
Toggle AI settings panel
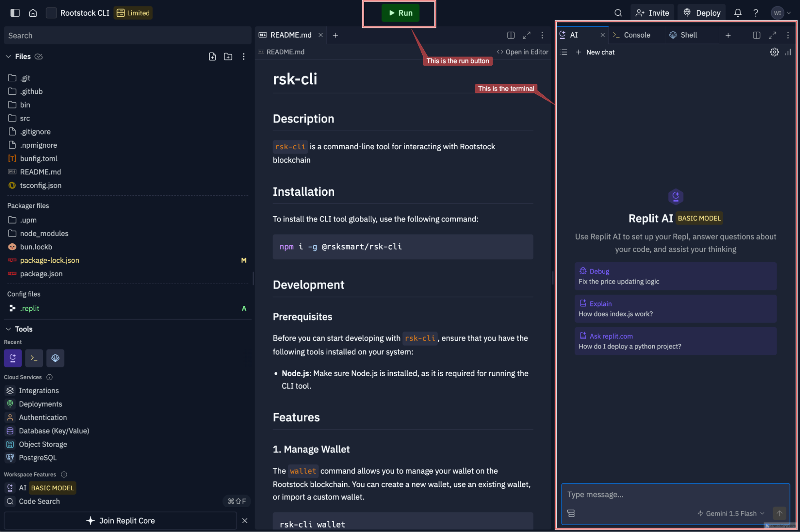774,52
